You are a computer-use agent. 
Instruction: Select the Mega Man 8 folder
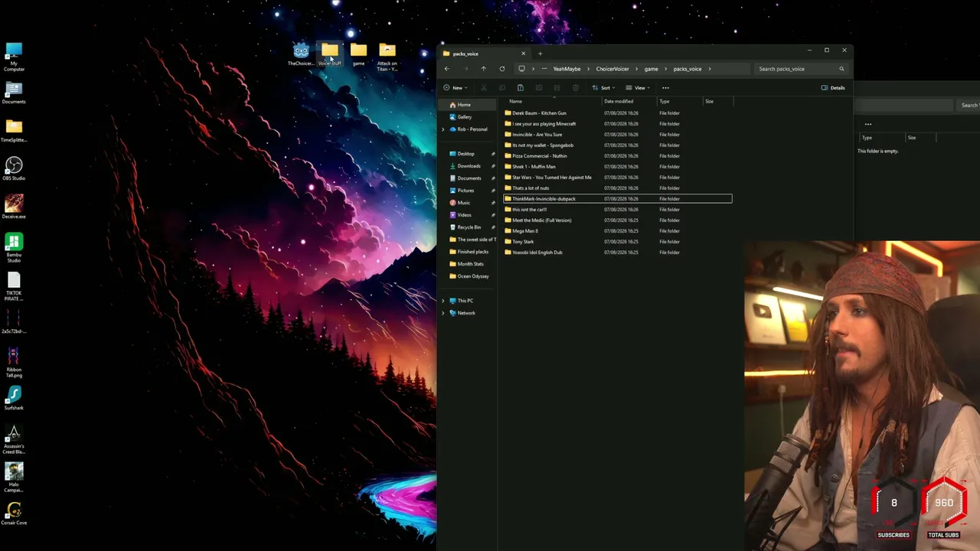617,231
